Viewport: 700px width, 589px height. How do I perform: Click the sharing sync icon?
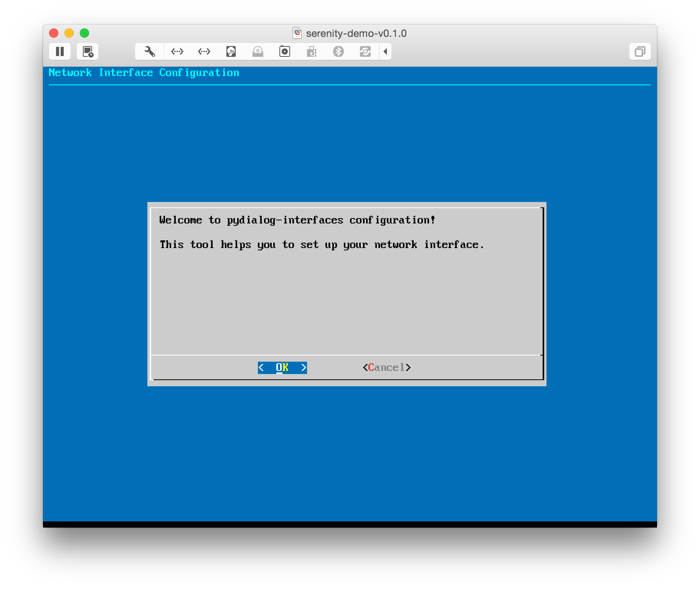tap(365, 51)
